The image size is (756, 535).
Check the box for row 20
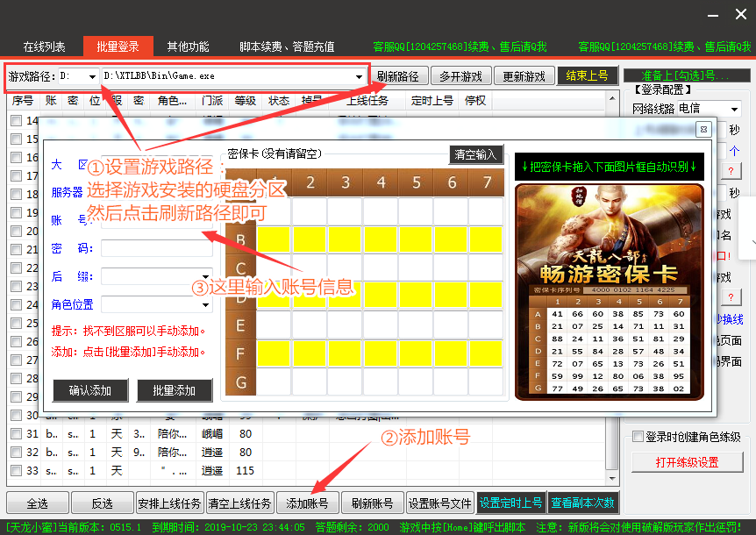(x=17, y=231)
